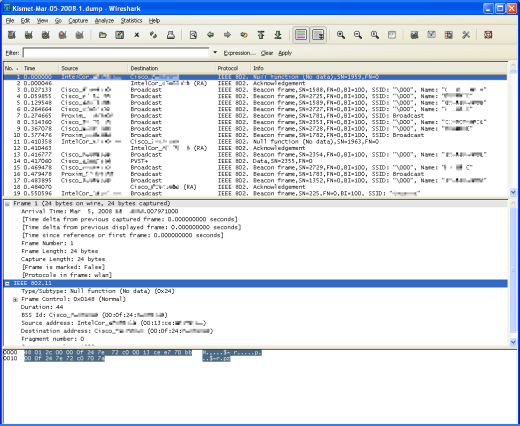Screen dimensions: 520x426
Task: Click the packet details scrollbar thumb
Action: click(513, 269)
